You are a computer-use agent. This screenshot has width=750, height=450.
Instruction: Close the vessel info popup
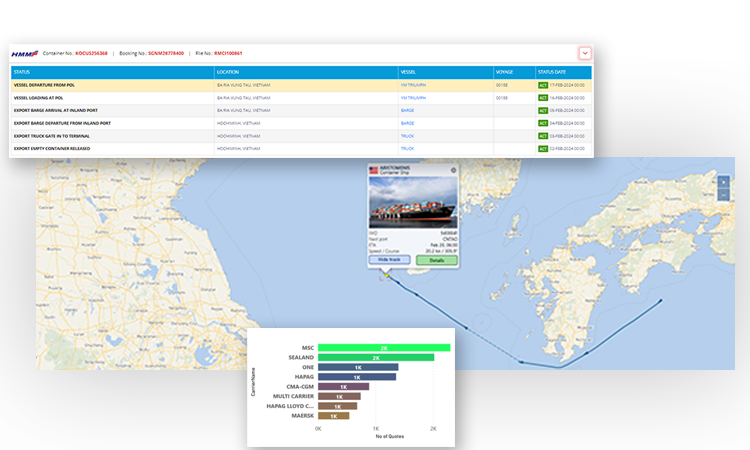(x=453, y=170)
